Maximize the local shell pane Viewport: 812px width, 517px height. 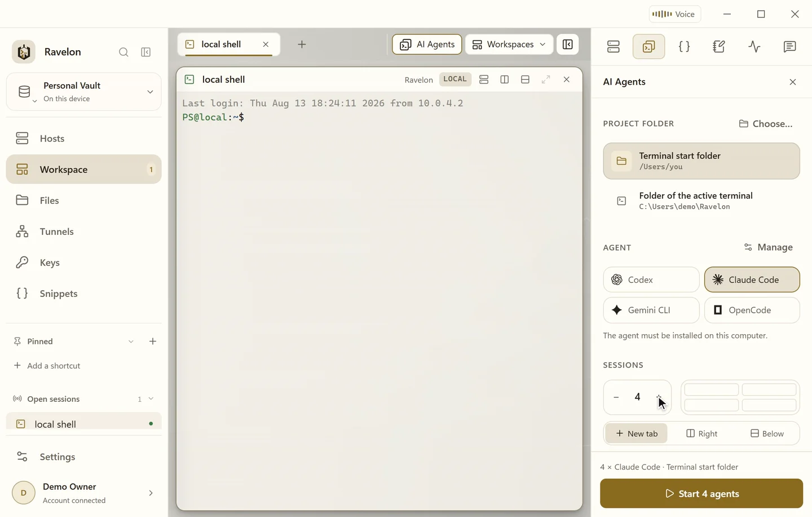546,80
